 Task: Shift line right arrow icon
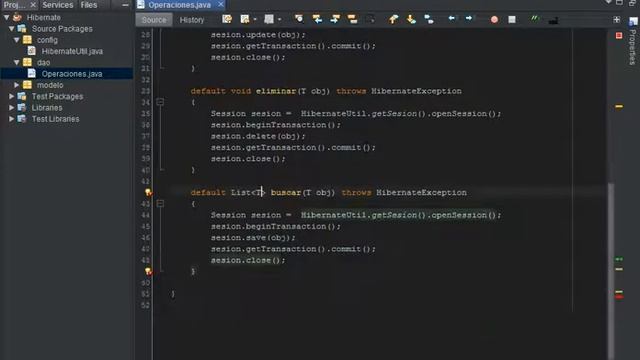(x=469, y=18)
